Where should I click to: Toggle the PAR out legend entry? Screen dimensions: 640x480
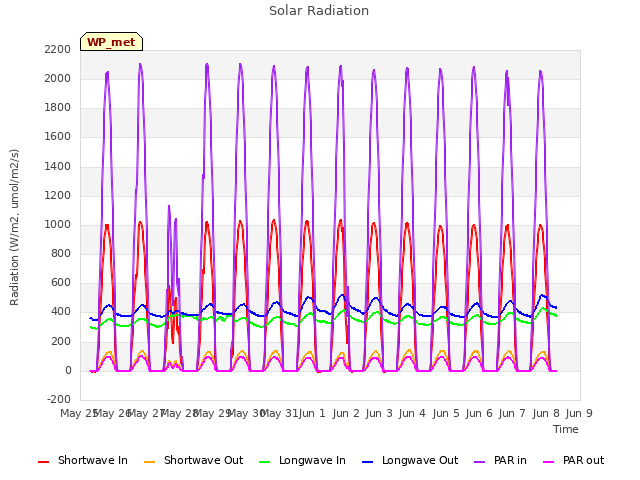tap(573, 460)
